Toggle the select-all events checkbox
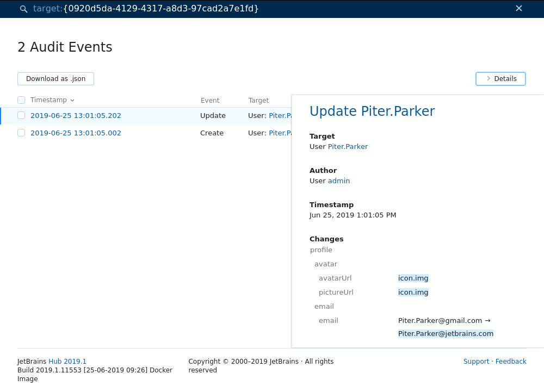 (21, 99)
